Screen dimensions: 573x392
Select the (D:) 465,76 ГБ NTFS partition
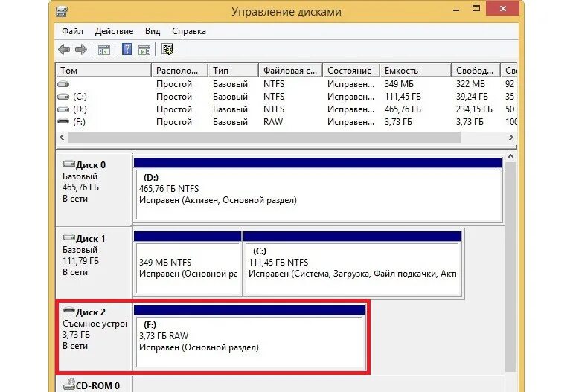click(318, 190)
